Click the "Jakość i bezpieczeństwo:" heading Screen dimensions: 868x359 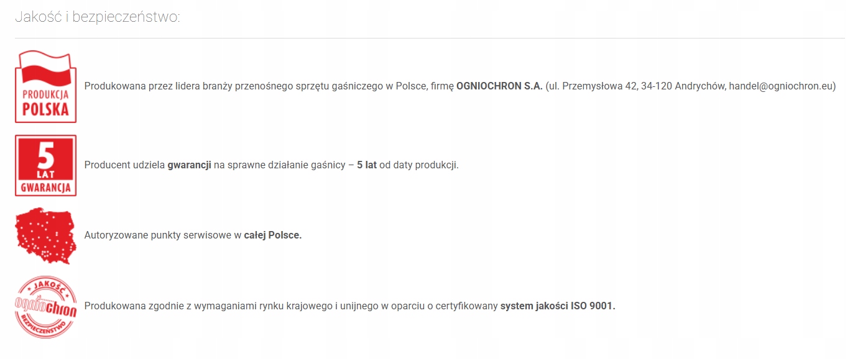pyautogui.click(x=97, y=17)
